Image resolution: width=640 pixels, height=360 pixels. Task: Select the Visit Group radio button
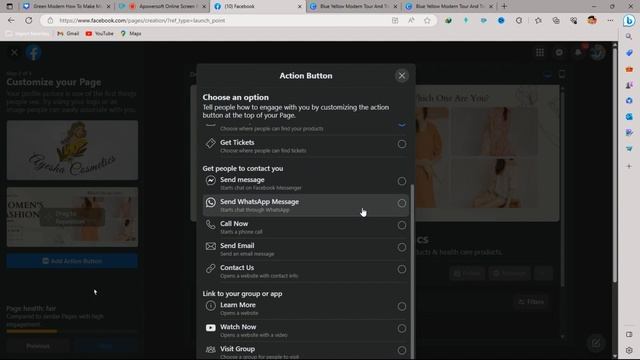402,350
